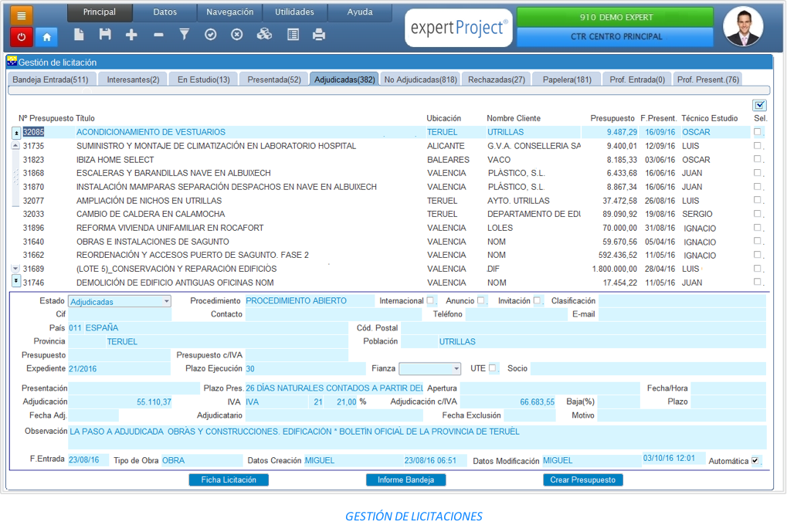787x532 pixels.
Task: Create a new document with the page icon
Action: 79,34
